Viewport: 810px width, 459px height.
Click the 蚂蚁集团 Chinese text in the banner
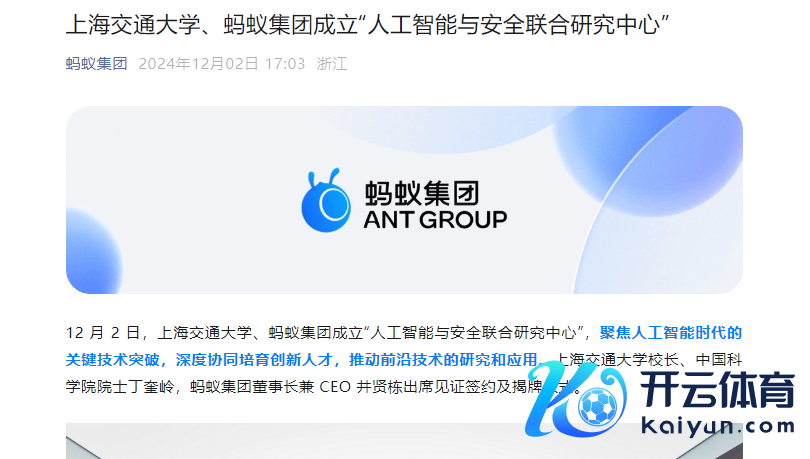(x=422, y=193)
